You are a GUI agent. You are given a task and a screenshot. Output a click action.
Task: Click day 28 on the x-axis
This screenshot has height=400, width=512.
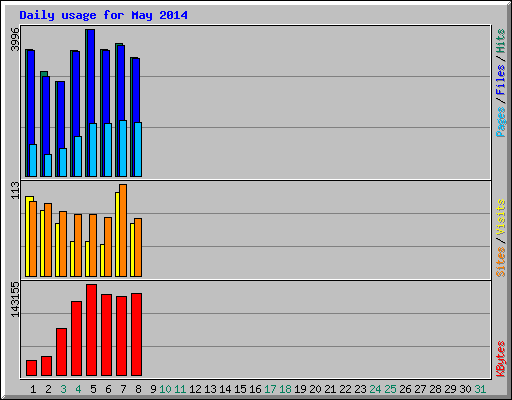(435, 389)
